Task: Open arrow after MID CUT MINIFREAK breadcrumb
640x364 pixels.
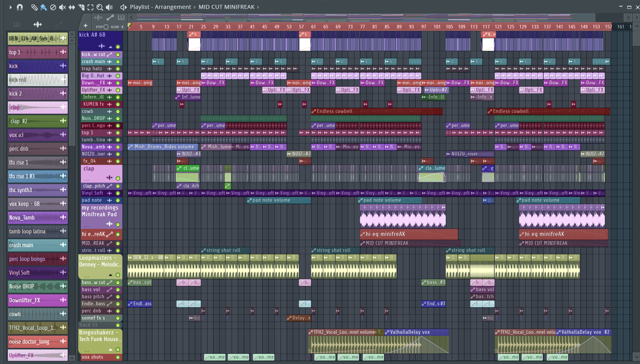Action: pos(258,7)
